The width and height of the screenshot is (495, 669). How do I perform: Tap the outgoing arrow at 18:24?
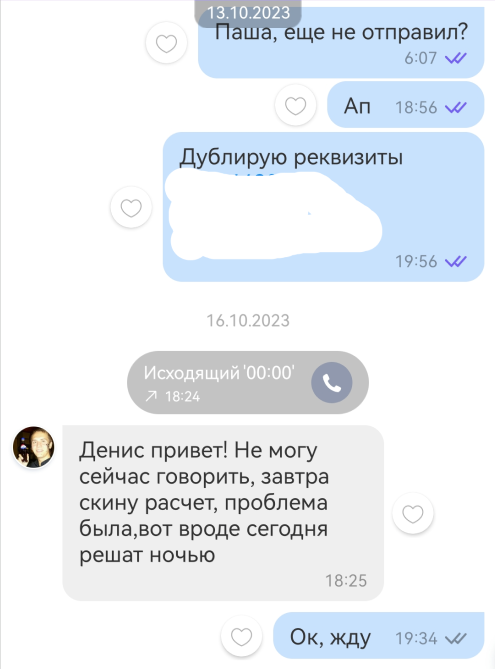point(151,396)
